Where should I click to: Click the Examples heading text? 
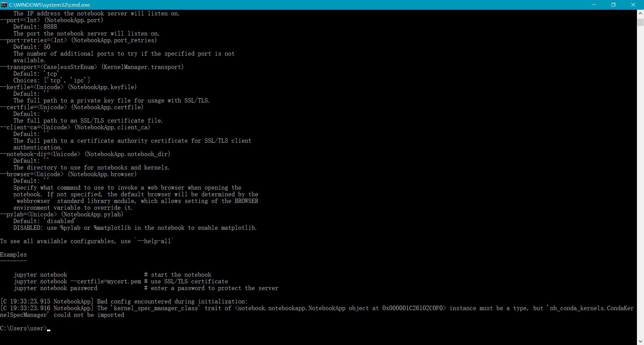tap(13, 255)
